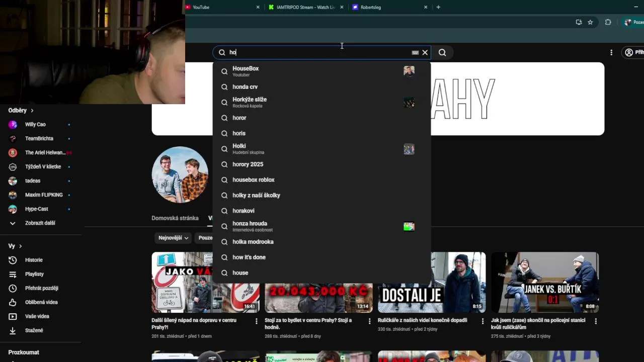The height and width of the screenshot is (362, 644).
Task: Open the Janek vs. Buřtík video thumbnail
Action: click(545, 282)
